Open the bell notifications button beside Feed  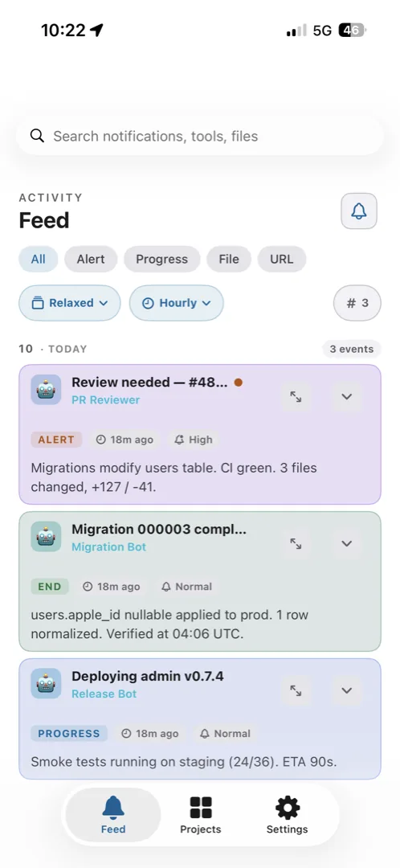tap(359, 211)
